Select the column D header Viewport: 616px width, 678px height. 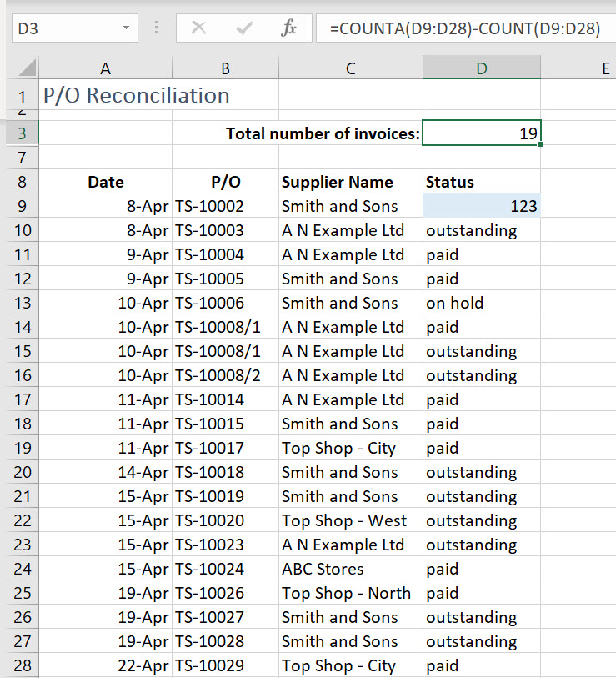[482, 66]
